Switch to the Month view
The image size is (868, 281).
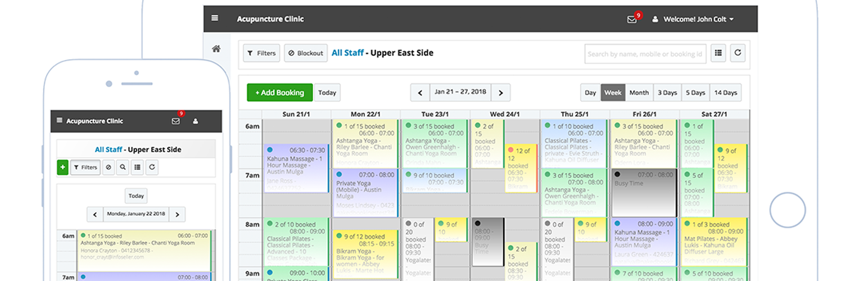pyautogui.click(x=639, y=93)
